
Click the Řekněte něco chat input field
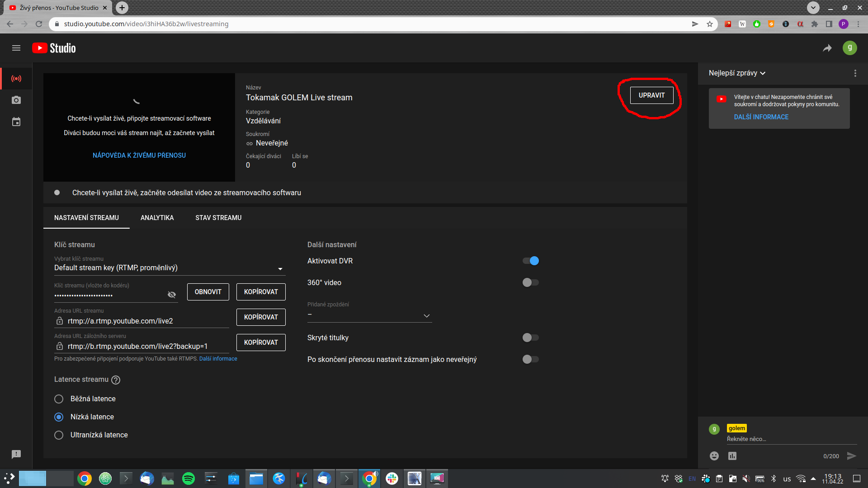tap(792, 439)
